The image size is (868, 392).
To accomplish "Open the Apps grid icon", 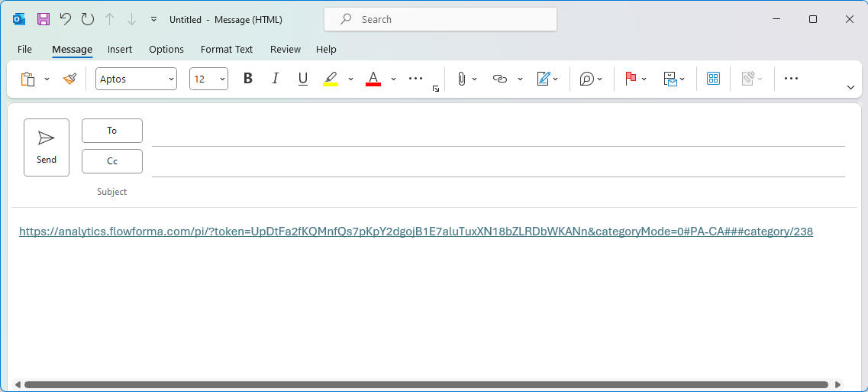I will (714, 79).
